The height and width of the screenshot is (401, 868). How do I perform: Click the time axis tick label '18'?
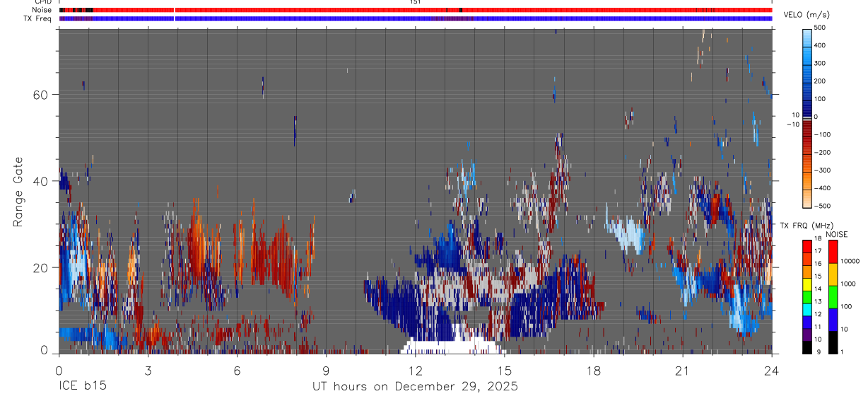pyautogui.click(x=593, y=371)
